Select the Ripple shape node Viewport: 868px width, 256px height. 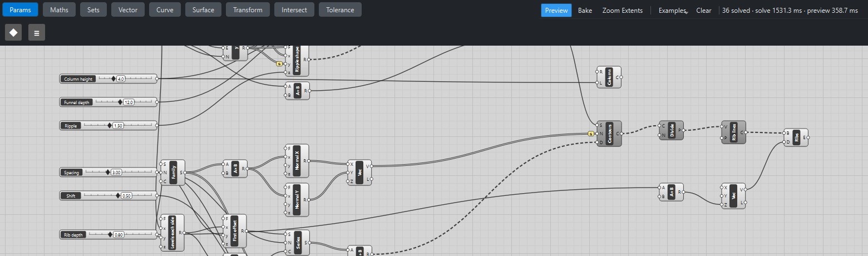click(x=297, y=60)
